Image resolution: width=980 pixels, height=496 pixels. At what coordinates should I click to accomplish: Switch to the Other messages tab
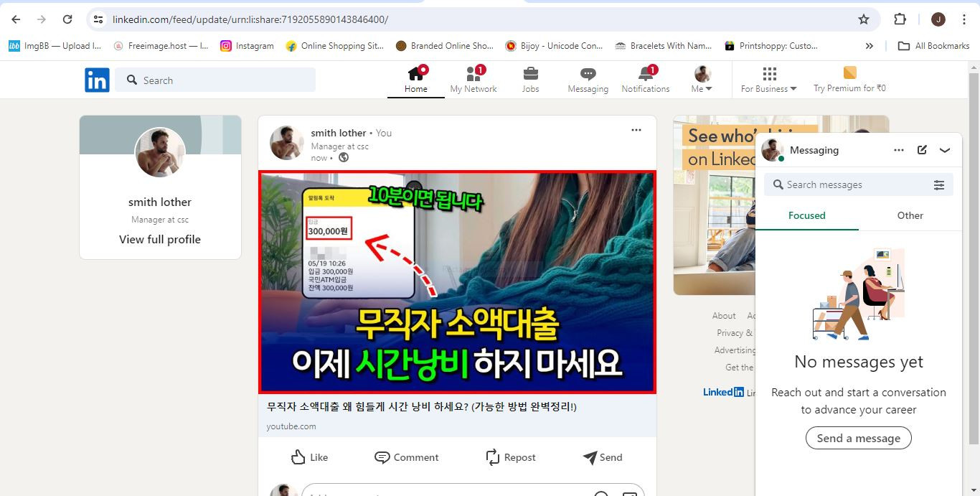(x=910, y=215)
